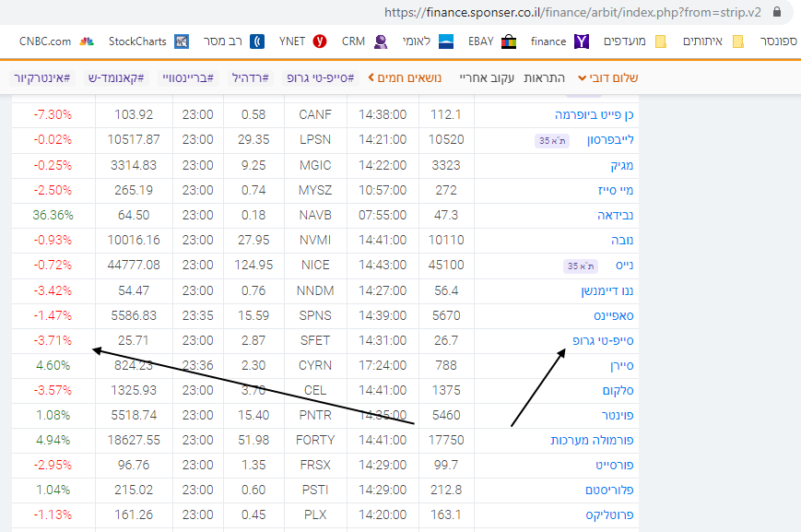Open the לייבפרסון stock link

610,139
